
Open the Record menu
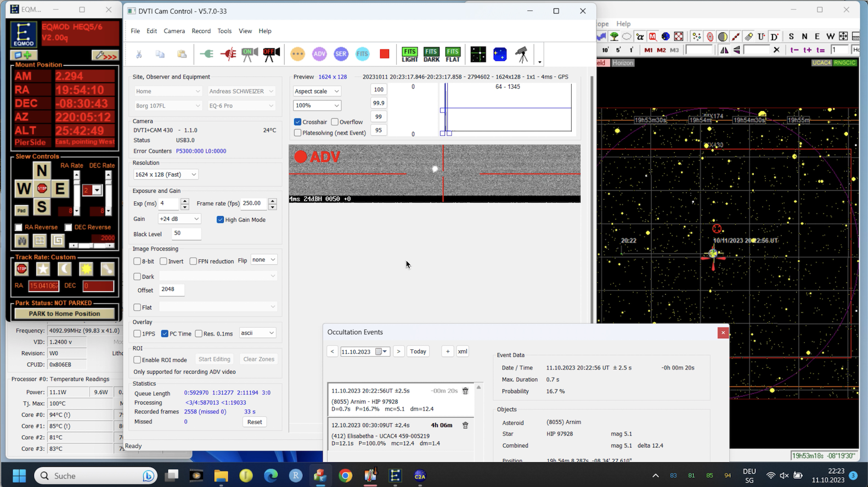(x=201, y=31)
